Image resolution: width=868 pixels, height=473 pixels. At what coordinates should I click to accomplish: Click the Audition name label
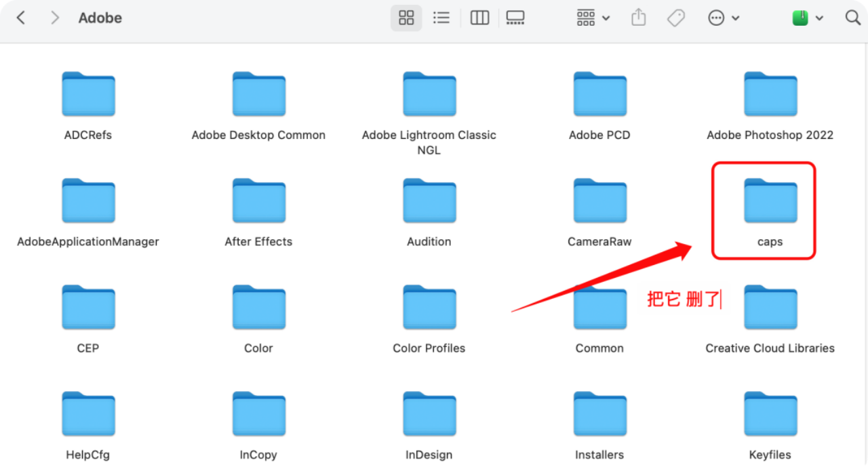[429, 241]
